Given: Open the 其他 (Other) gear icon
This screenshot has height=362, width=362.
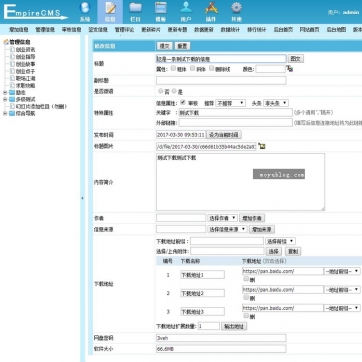Looking at the screenshot, I should pos(236,8).
